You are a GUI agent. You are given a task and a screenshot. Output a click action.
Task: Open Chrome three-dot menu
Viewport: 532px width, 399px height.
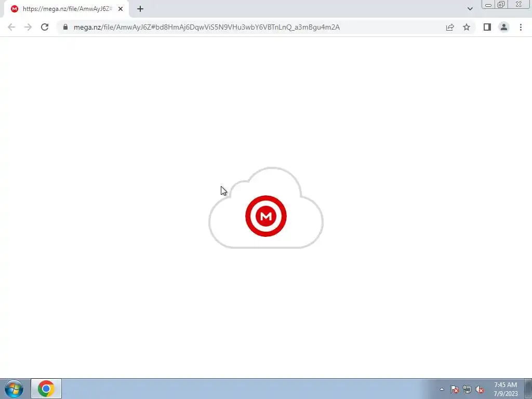click(x=521, y=27)
